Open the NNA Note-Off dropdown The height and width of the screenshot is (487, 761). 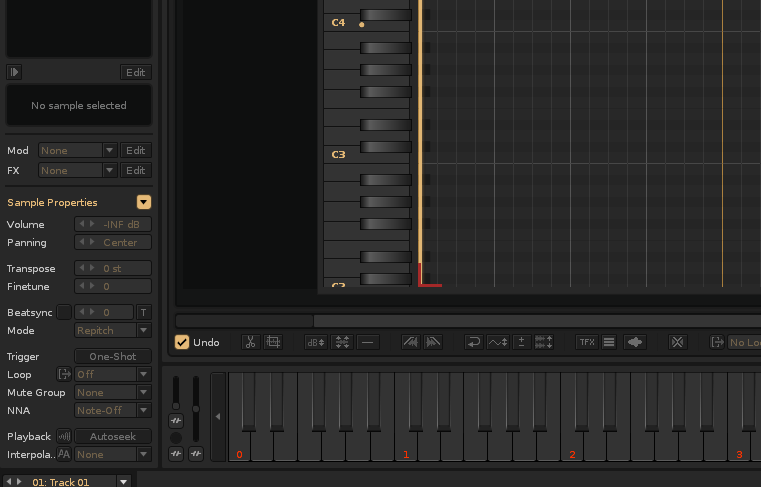[x=113, y=410]
